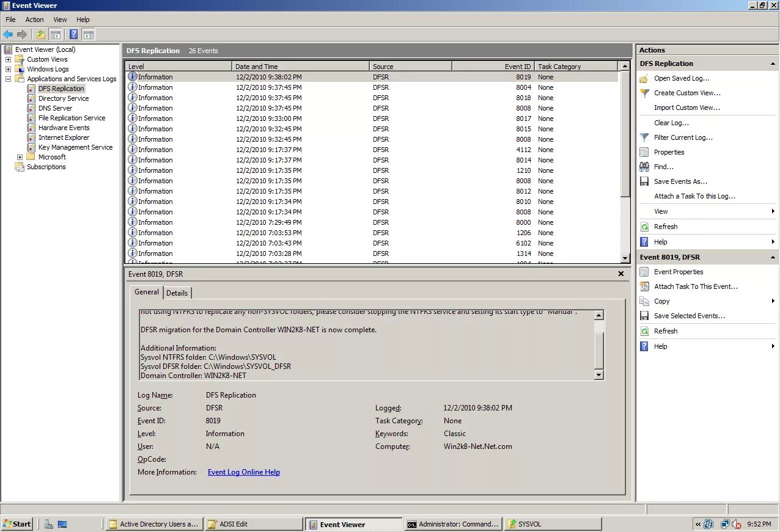Open Help using the question mark toolbar icon

(73, 34)
